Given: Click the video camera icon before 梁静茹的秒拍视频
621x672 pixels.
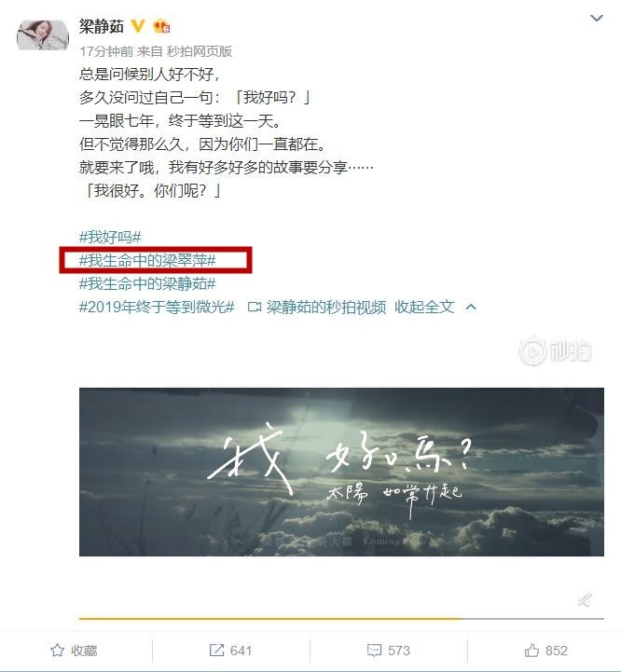Looking at the screenshot, I should coord(255,307).
